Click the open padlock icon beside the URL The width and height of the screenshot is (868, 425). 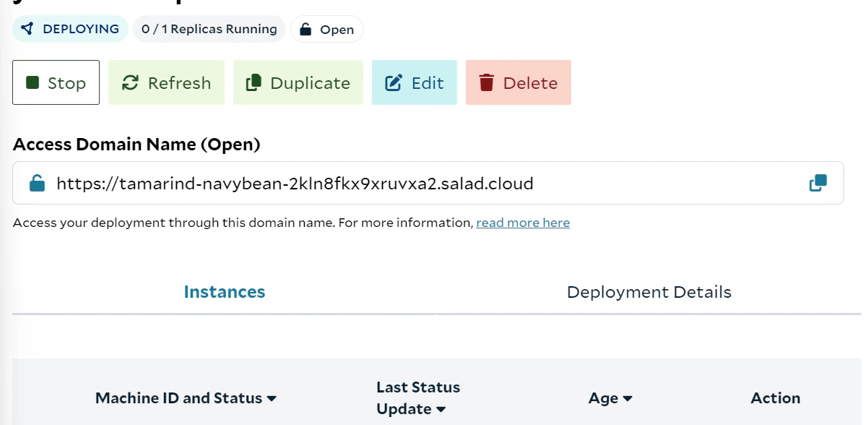[x=37, y=183]
